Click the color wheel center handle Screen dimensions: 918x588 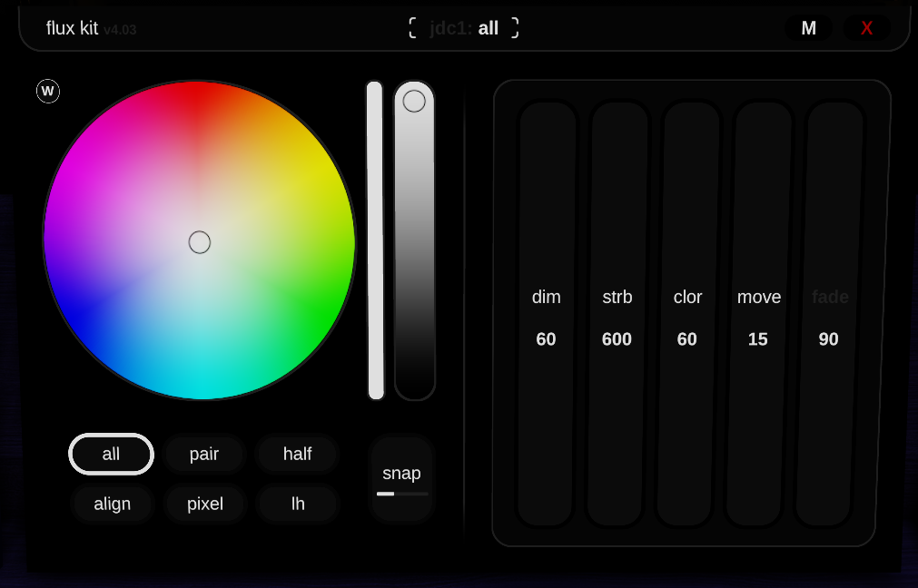pos(200,242)
